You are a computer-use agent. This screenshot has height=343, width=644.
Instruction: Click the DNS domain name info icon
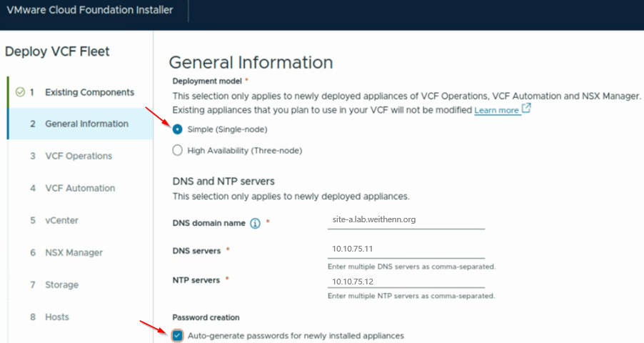[x=255, y=223]
